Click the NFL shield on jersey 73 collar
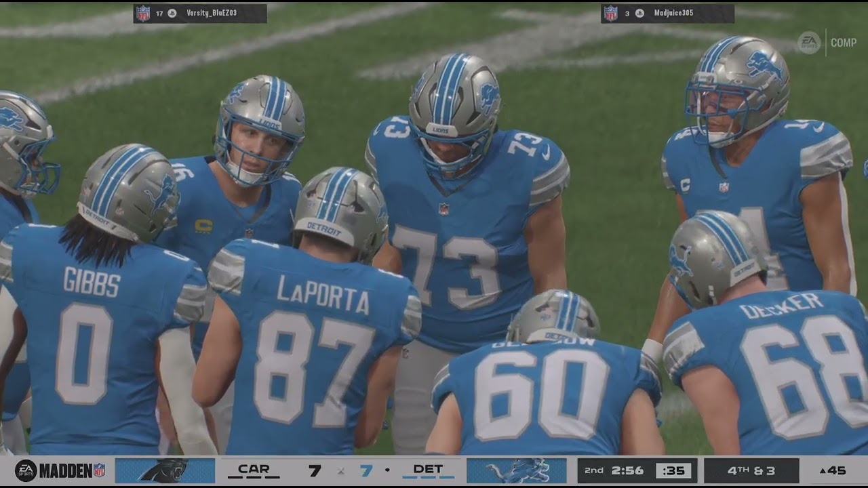Viewport: 868px width, 488px height. pos(443,209)
